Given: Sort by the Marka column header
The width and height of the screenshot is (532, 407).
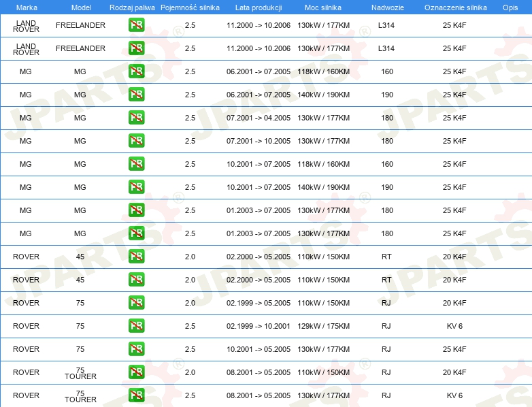Looking at the screenshot, I should point(27,7).
